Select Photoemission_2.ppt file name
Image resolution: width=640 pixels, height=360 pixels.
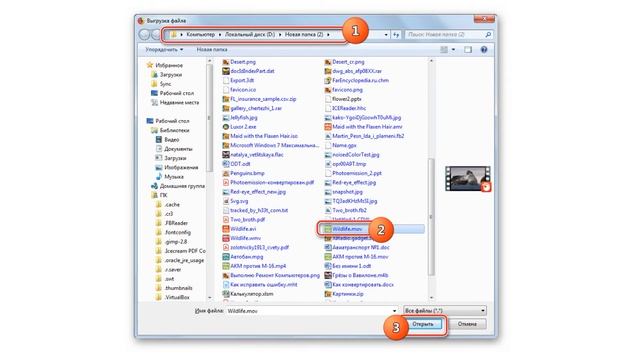[357, 173]
